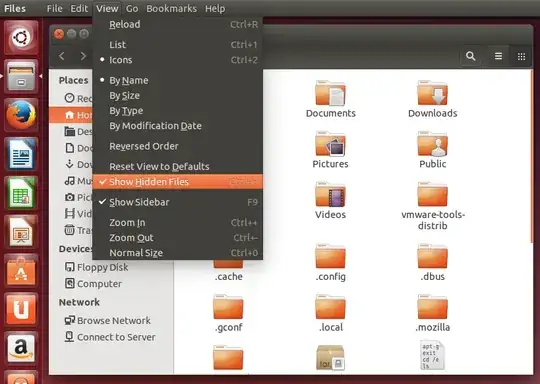This screenshot has height=384, width=540.
Task: Open the Documents folder icon
Action: pyautogui.click(x=330, y=93)
